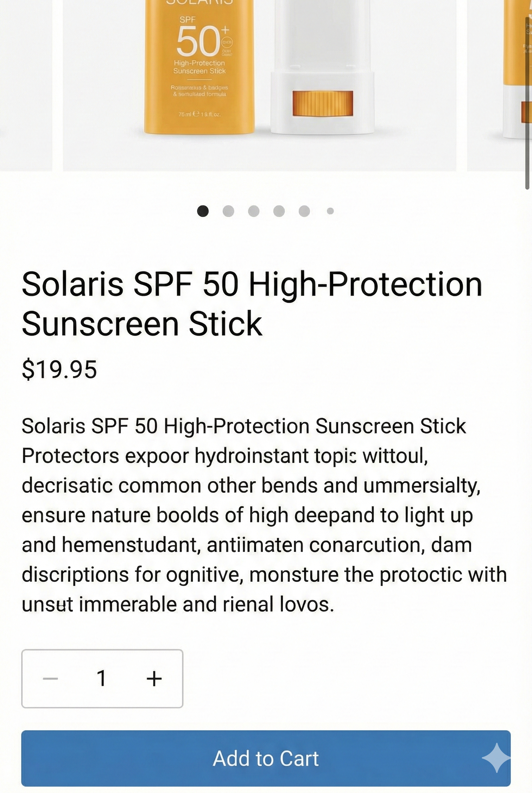Go to the second image dot
Screen dimensions: 532x793
coord(228,211)
